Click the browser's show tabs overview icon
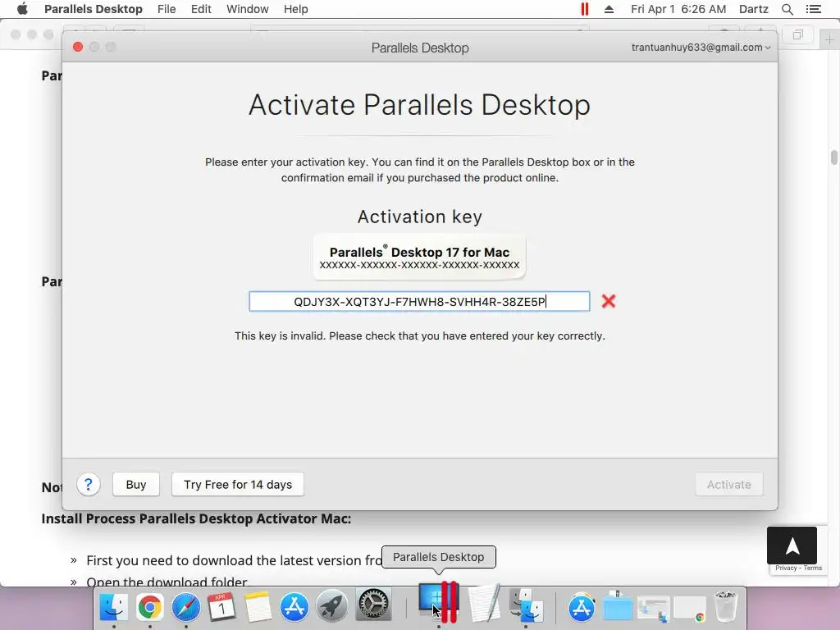Screen dimensions: 840x630 [x=797, y=34]
